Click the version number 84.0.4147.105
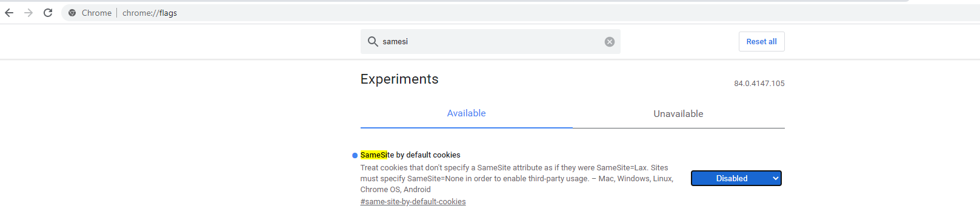 [759, 84]
